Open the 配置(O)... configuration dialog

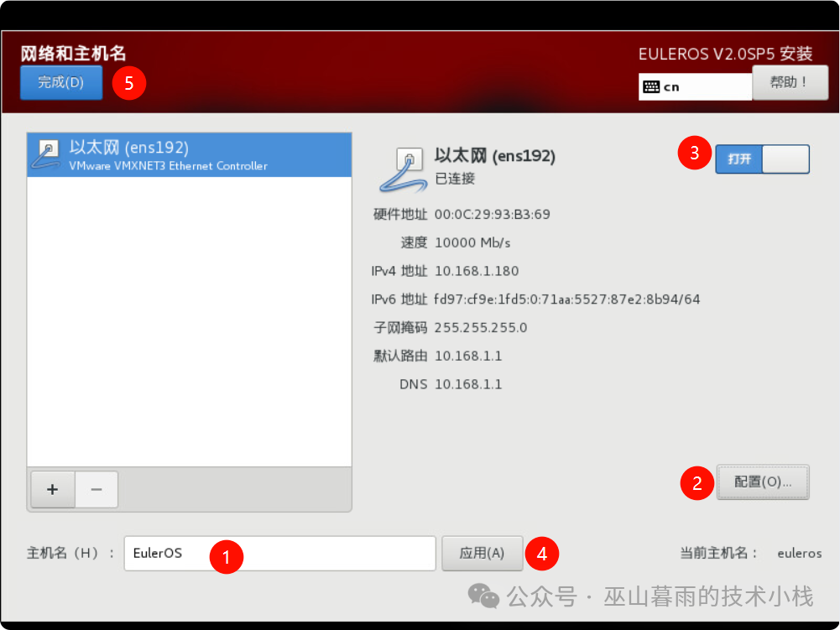(763, 482)
